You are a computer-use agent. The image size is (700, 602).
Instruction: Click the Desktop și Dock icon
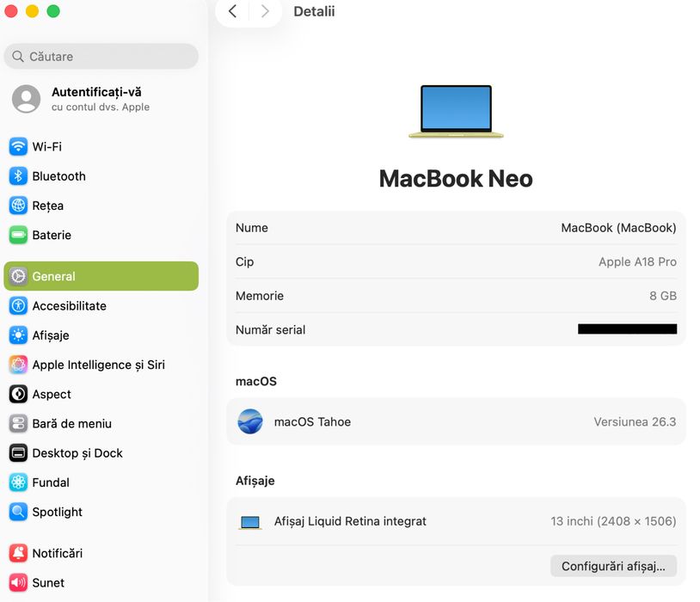click(18, 453)
